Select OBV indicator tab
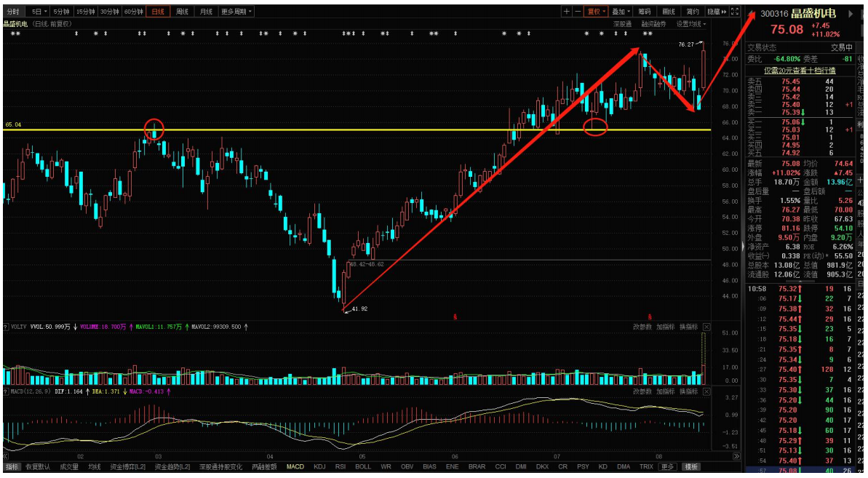868x478 pixels. pos(407,467)
